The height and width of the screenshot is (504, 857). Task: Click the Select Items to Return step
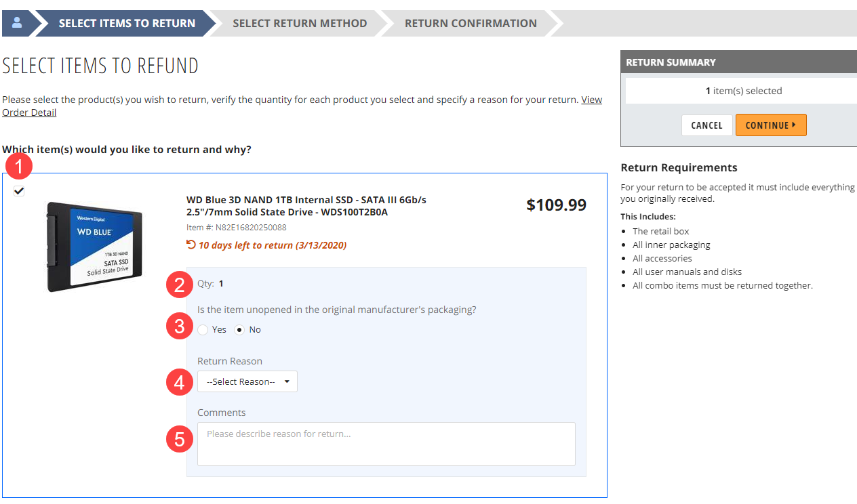(x=126, y=22)
